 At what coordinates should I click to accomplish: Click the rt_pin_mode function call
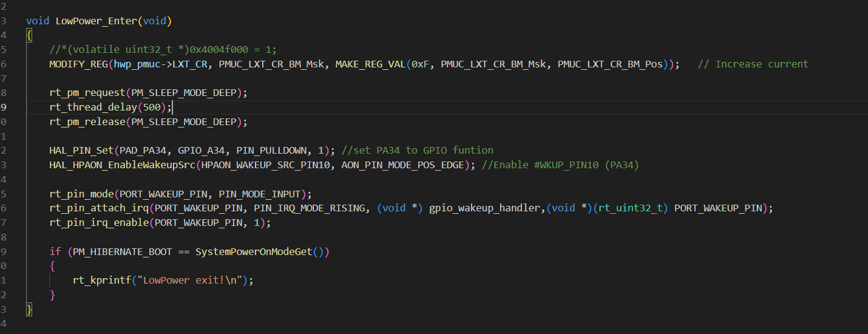pos(81,194)
